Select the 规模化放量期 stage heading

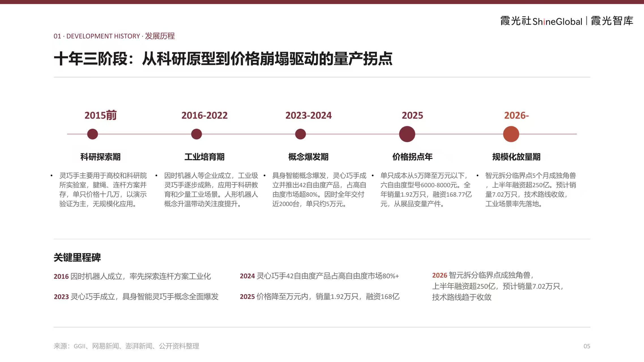click(x=516, y=157)
